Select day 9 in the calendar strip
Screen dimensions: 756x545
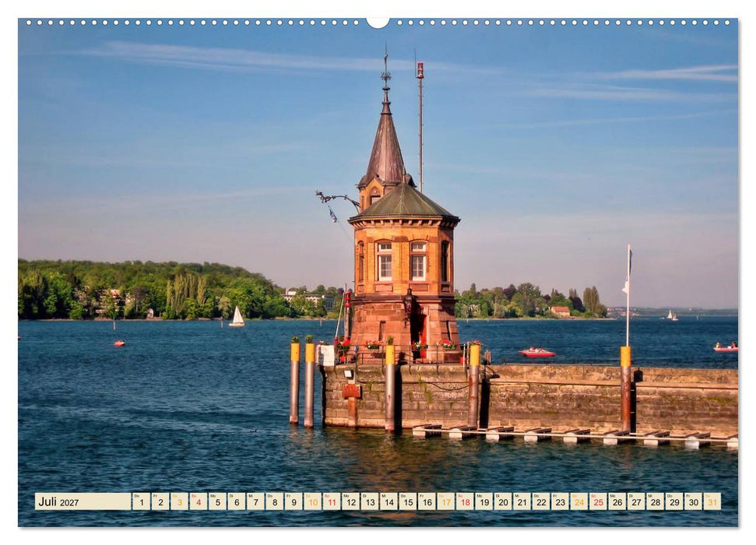pos(294,501)
